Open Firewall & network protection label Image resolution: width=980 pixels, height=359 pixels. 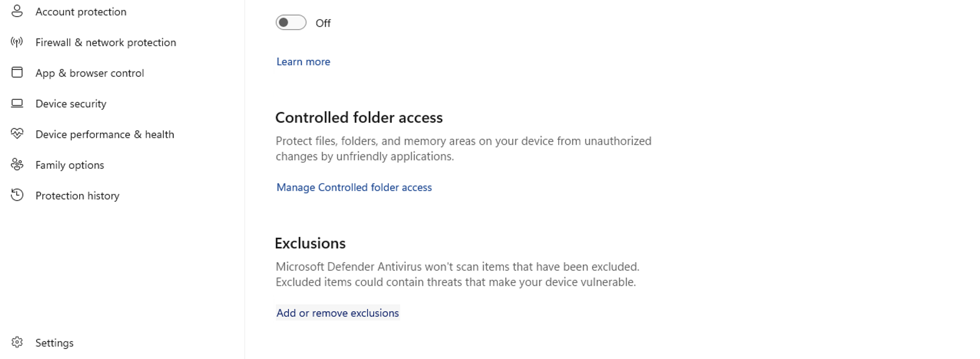(x=106, y=43)
